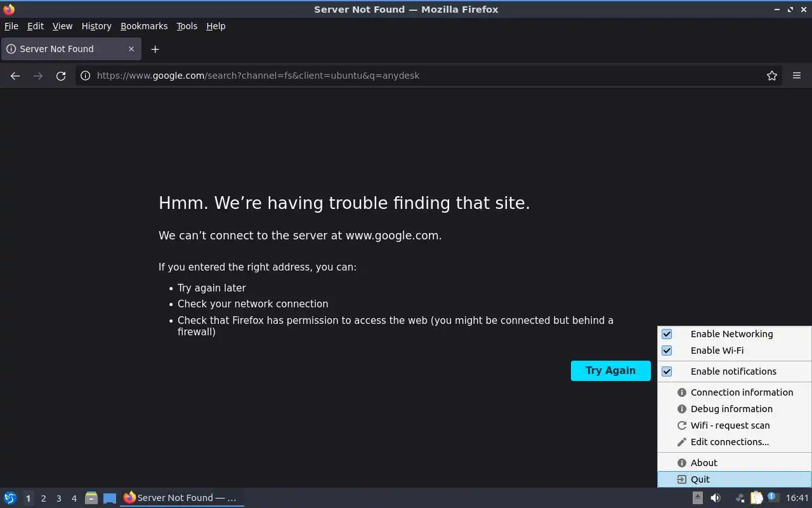Reload the current page
The width and height of the screenshot is (812, 508).
(x=61, y=76)
